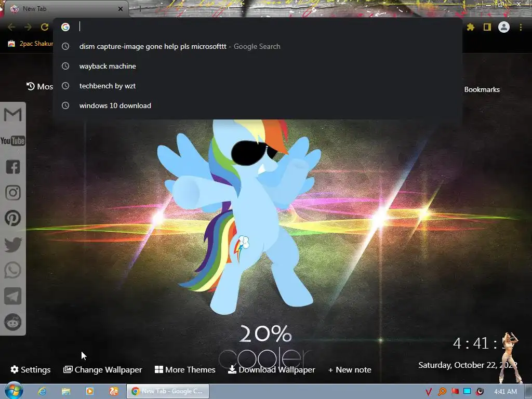This screenshot has height=399, width=532.
Task: Toggle the side panel icon
Action: pos(487,27)
